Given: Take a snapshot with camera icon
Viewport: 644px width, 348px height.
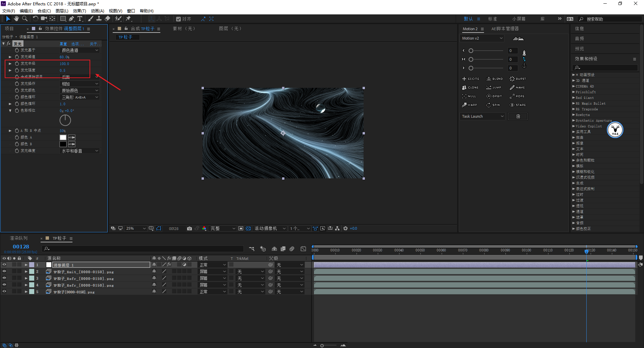Looking at the screenshot, I should [x=190, y=229].
